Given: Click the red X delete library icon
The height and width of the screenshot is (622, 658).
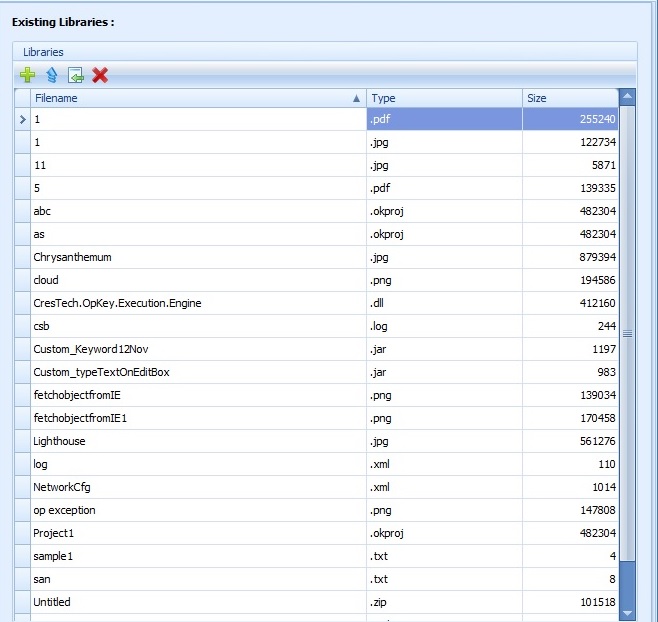Looking at the screenshot, I should tap(100, 75).
